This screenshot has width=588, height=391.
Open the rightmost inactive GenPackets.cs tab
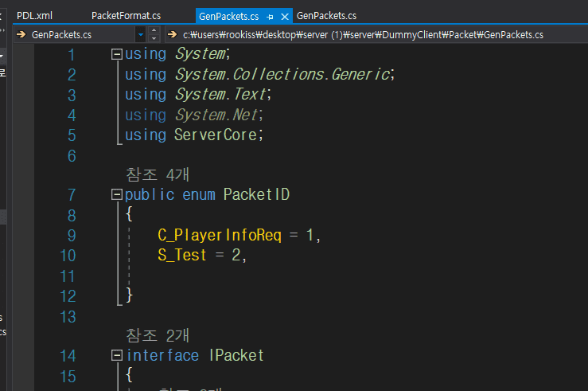[x=326, y=15]
